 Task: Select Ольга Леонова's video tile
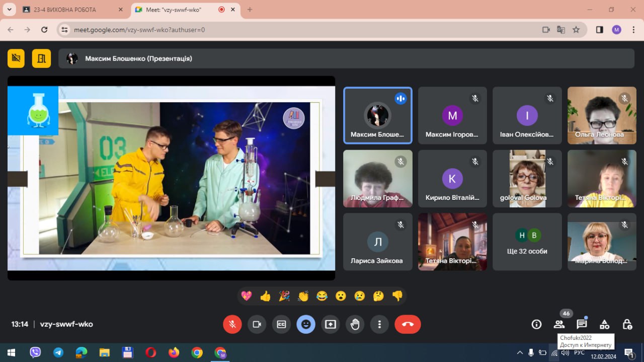pyautogui.click(x=602, y=115)
